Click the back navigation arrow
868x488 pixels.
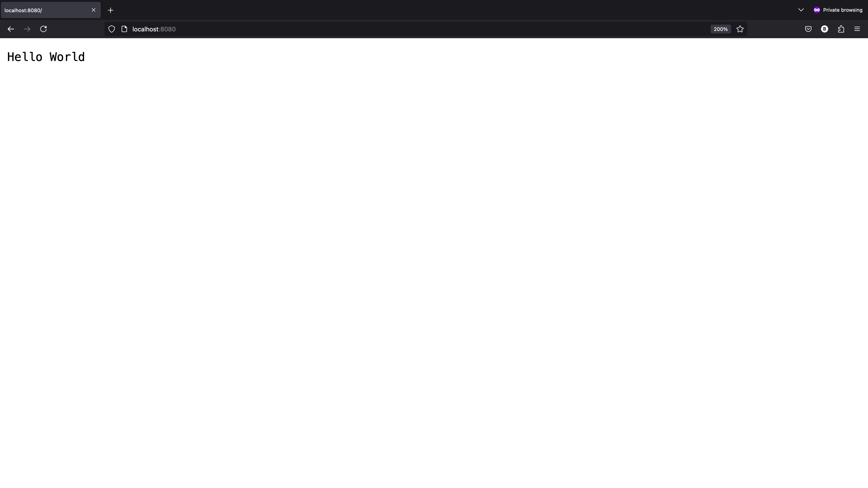11,29
